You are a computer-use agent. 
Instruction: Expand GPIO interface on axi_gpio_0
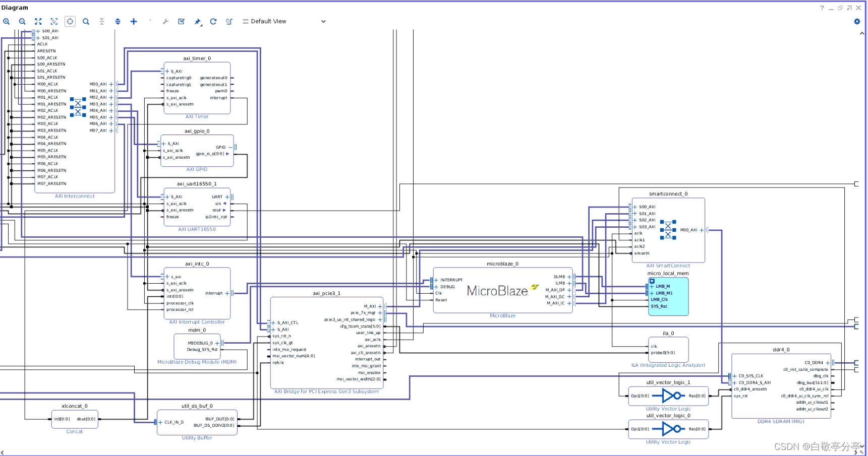coord(230,147)
